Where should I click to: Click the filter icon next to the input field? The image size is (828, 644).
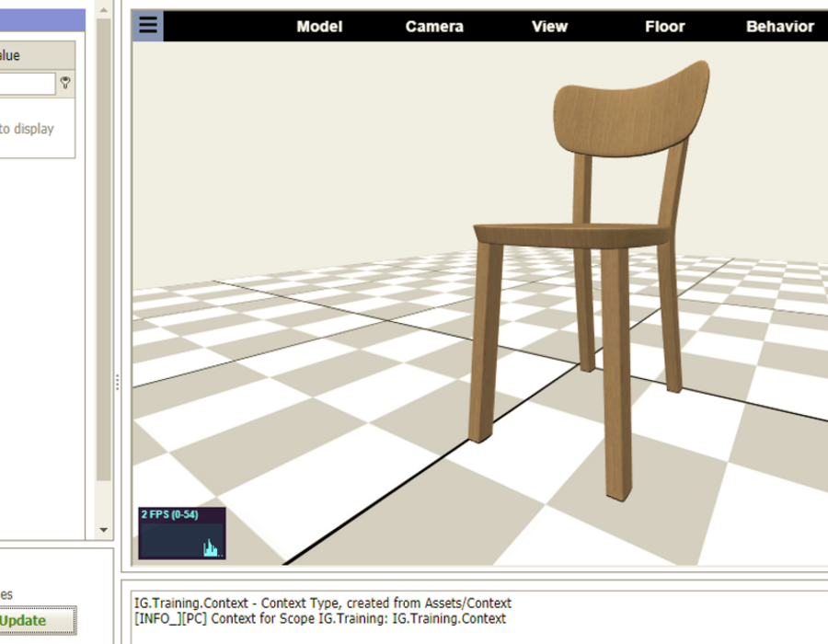(65, 83)
